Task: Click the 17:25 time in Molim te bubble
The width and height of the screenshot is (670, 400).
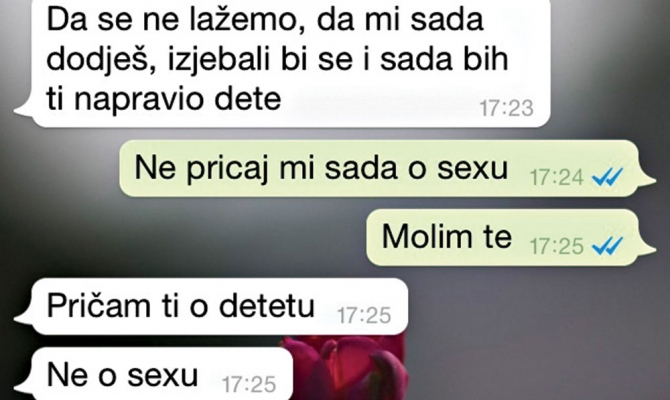Action: 557,247
